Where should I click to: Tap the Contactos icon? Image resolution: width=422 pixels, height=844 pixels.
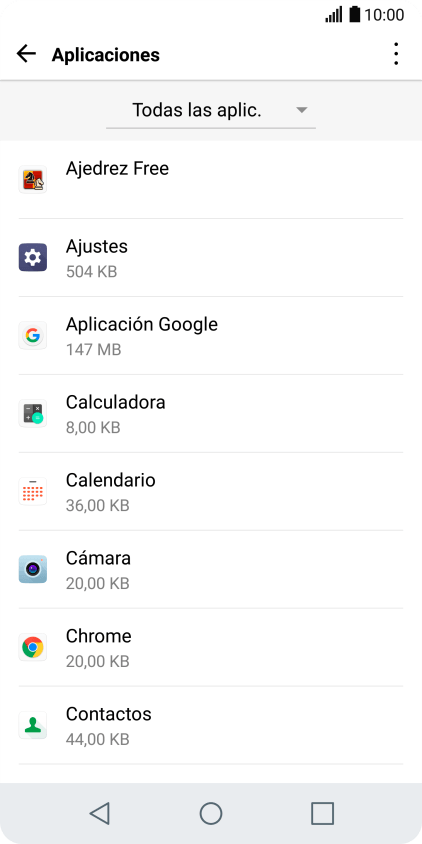tap(33, 725)
